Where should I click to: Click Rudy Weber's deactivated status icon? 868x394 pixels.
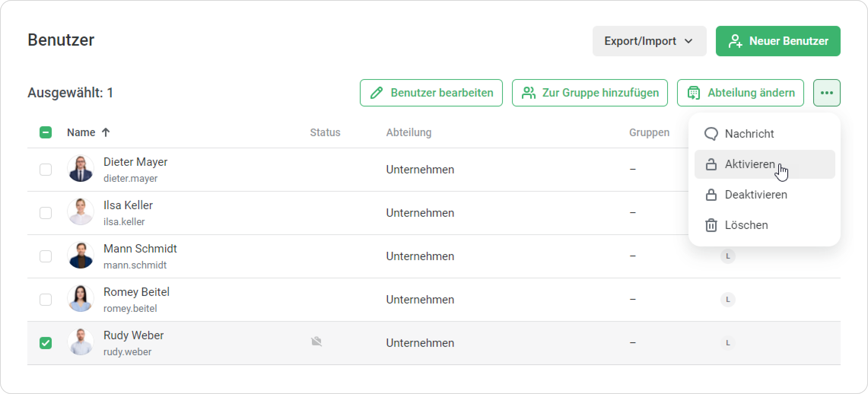316,342
